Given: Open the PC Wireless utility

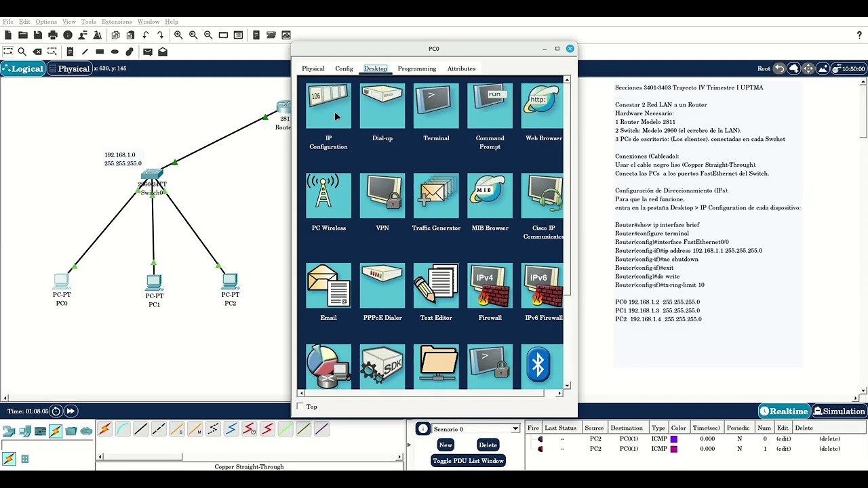Looking at the screenshot, I should click(328, 196).
